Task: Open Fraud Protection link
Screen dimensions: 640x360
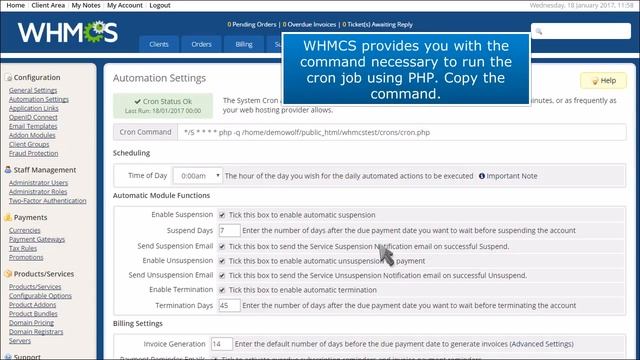Action: click(x=33, y=153)
